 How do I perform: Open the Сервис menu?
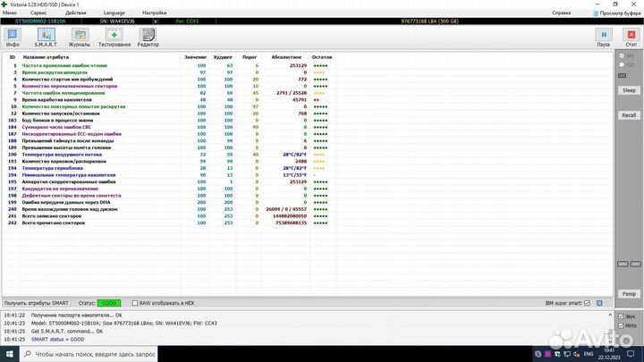38,13
